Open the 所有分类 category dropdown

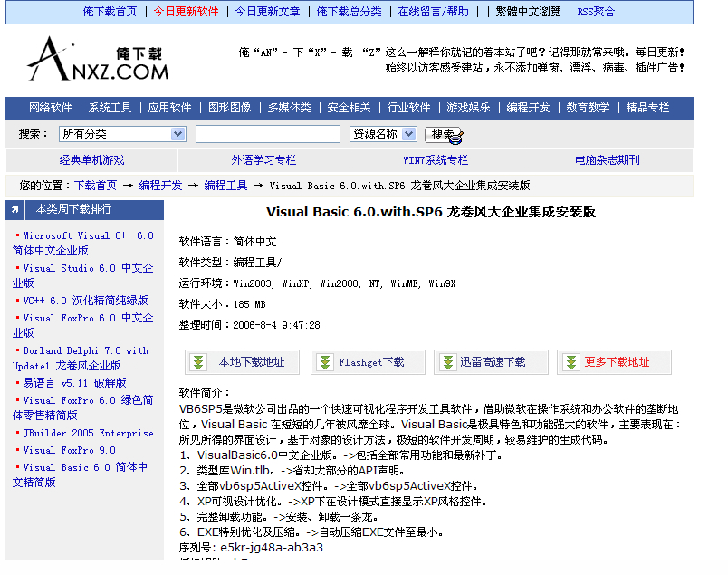122,134
